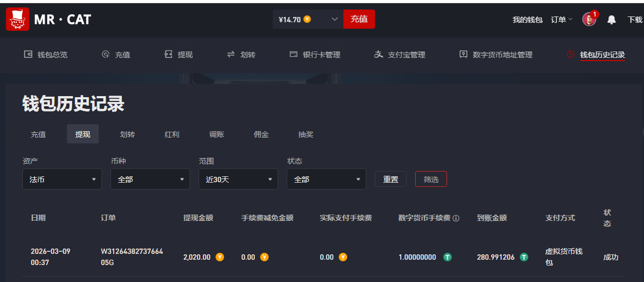Click the 提现金额 column header
Image resolution: width=644 pixels, height=282 pixels.
198,218
